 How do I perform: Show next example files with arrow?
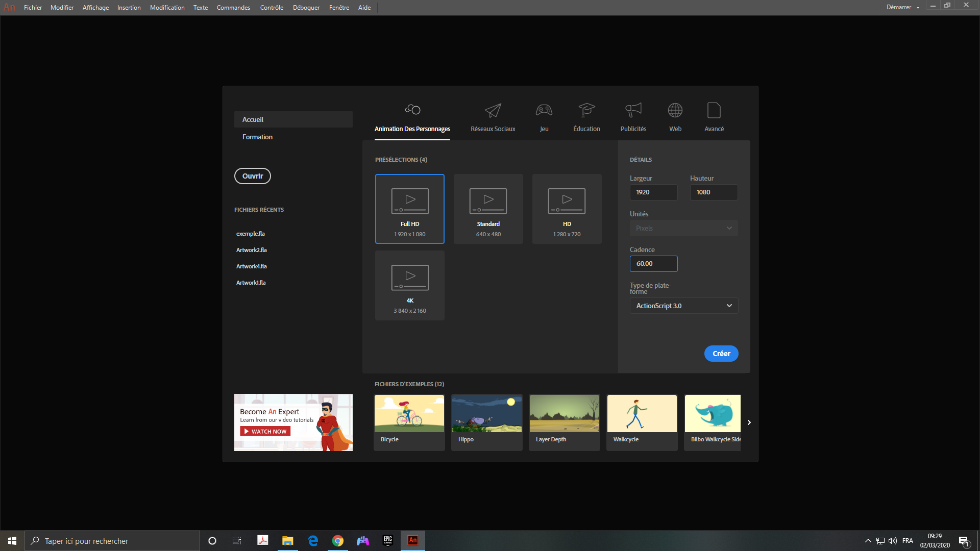pos(749,422)
